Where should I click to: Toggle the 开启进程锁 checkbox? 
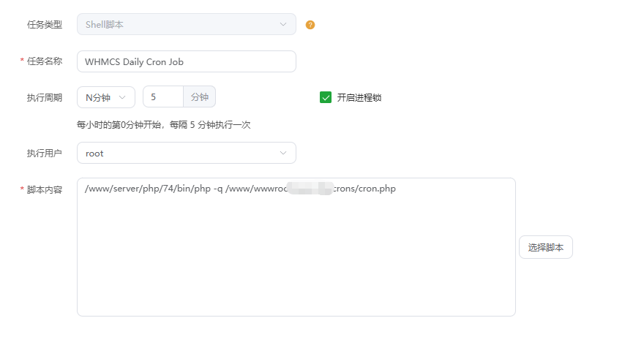click(x=326, y=98)
